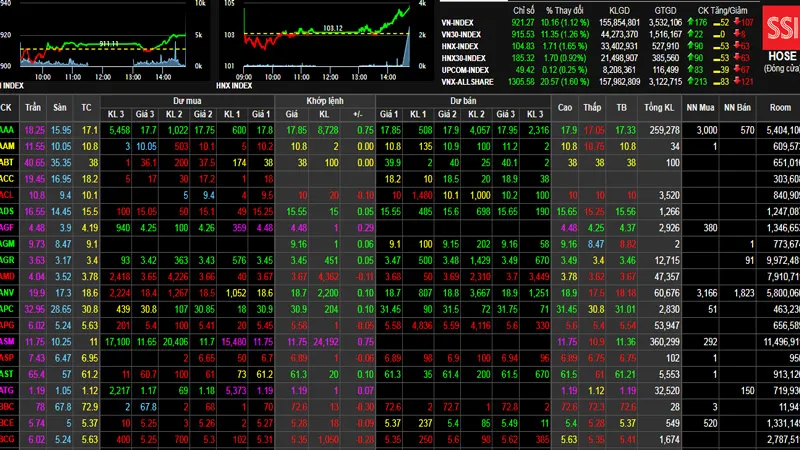Click HNX-INDEX value 104.83
Viewport: 800px width, 450px height.
click(523, 46)
